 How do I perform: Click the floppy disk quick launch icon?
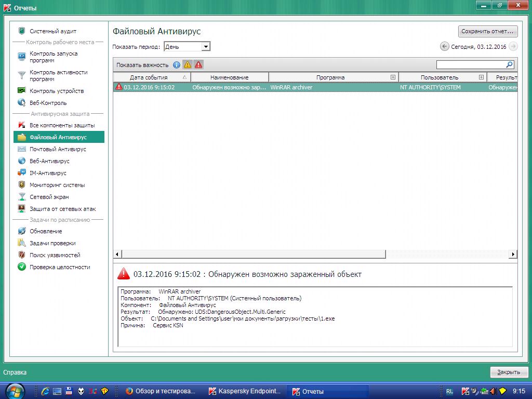pos(69,391)
